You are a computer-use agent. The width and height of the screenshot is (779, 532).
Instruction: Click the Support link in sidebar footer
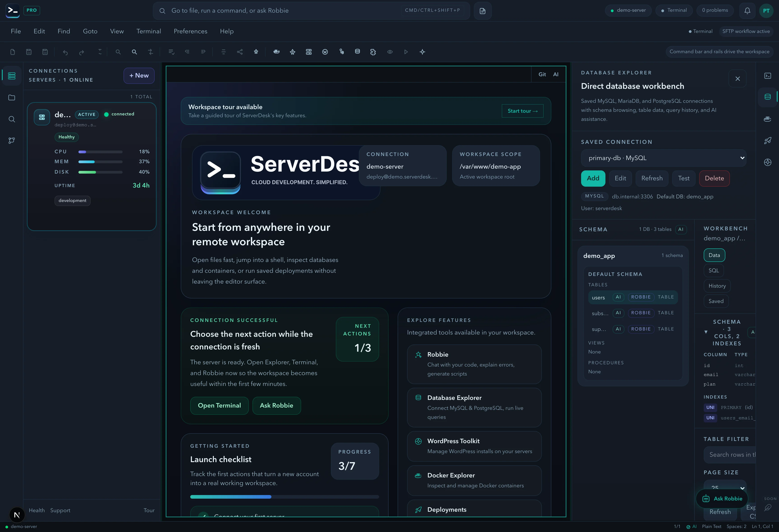pos(60,511)
